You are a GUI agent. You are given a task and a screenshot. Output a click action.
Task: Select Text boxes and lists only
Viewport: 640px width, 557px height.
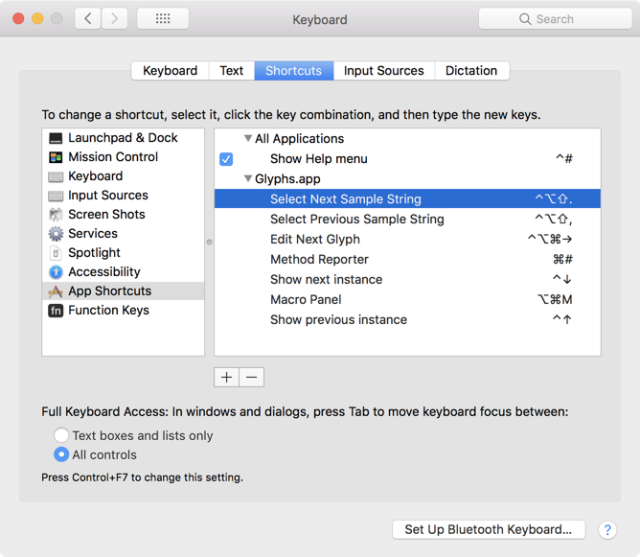pyautogui.click(x=62, y=436)
